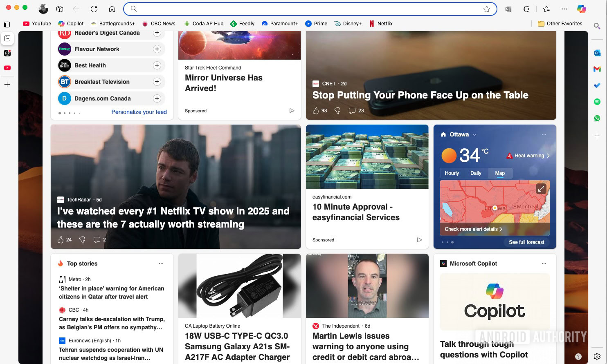Click the address bar search field
Viewport: 607px width, 364px height.
pyautogui.click(x=307, y=9)
